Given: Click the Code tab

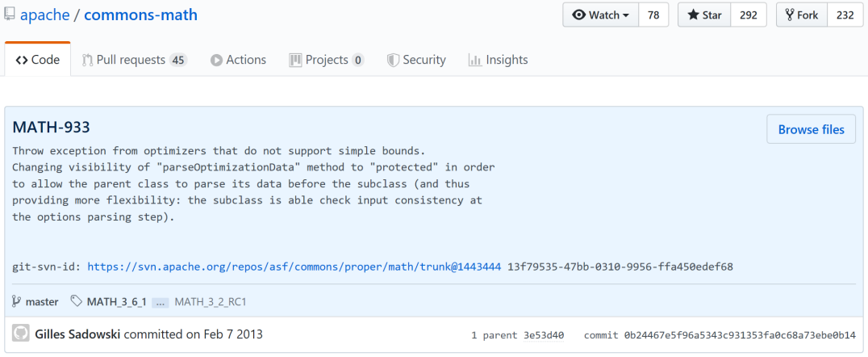Looking at the screenshot, I should (37, 60).
